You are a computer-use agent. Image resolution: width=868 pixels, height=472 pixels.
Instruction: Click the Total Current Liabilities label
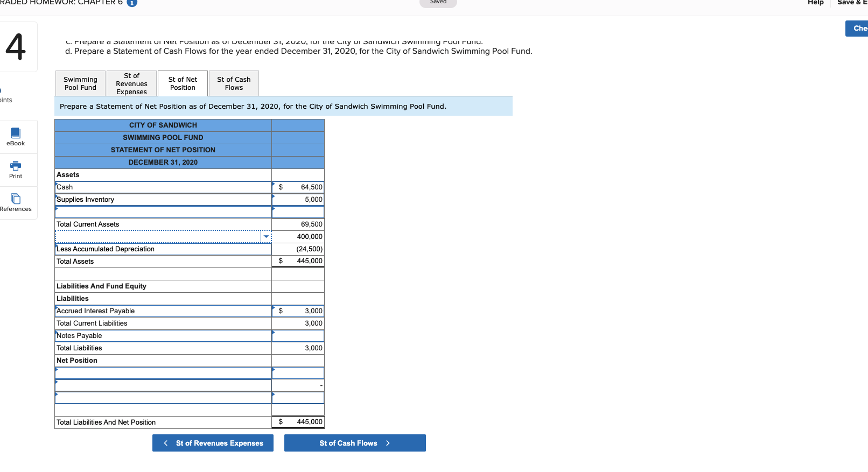pos(92,323)
